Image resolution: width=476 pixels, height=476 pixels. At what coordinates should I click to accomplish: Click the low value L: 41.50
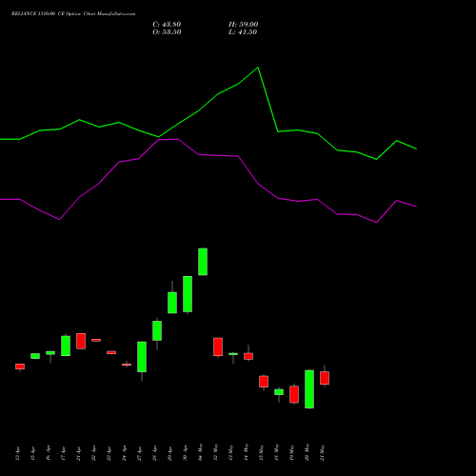(243, 32)
